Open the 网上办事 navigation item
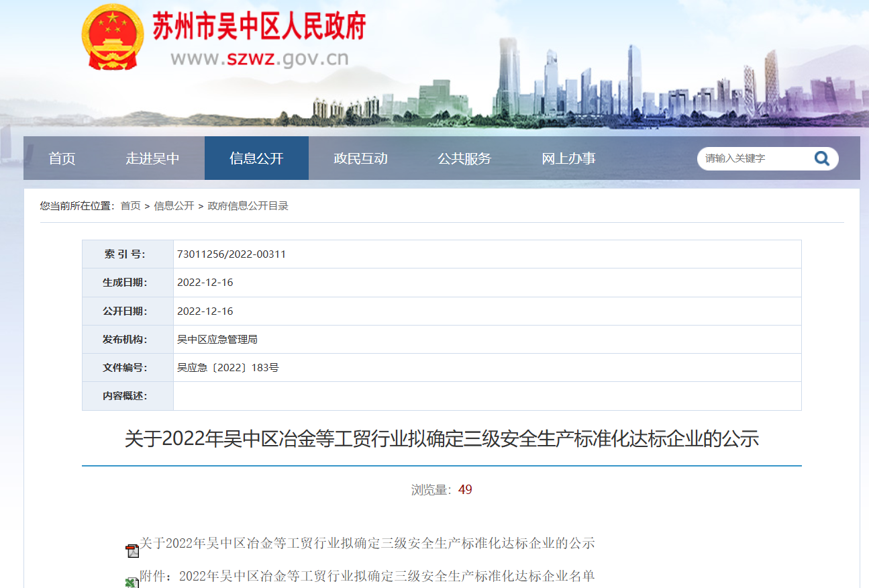 coord(568,158)
